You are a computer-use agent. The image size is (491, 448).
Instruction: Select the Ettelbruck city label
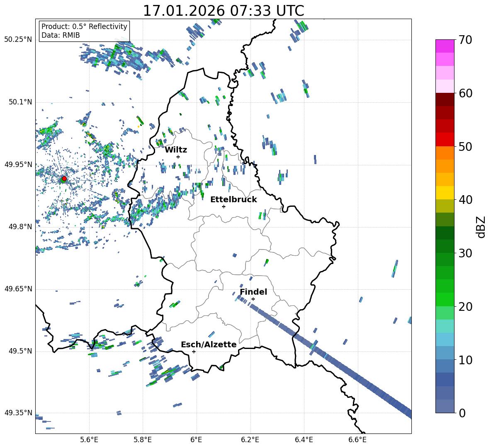233,200
